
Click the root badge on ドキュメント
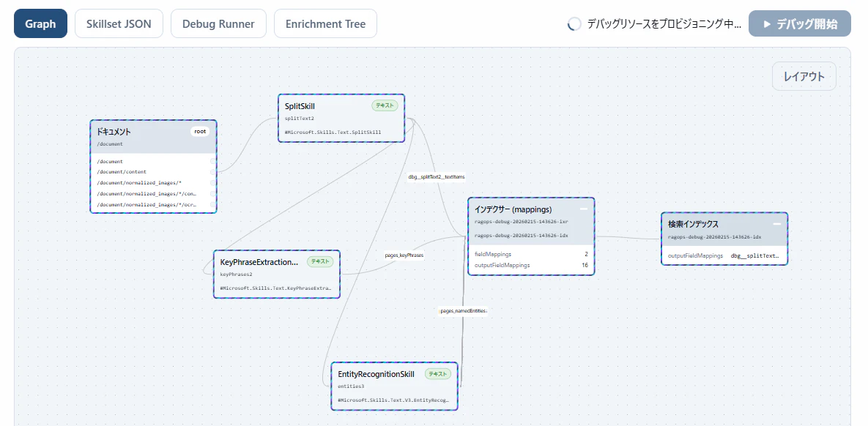tap(201, 132)
